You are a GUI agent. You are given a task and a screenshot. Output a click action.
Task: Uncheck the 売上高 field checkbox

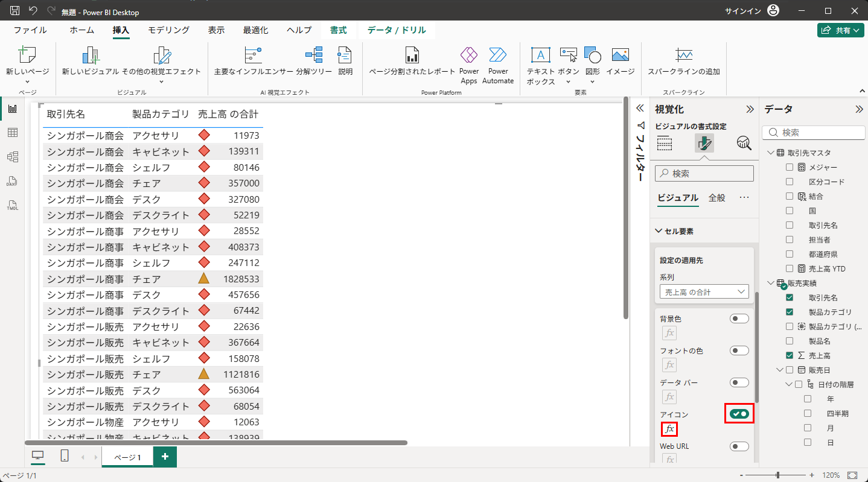[x=790, y=355]
